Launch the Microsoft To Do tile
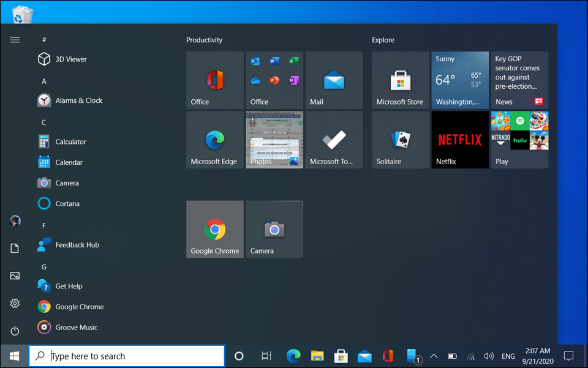Viewport: 588px width, 368px height. [x=334, y=140]
